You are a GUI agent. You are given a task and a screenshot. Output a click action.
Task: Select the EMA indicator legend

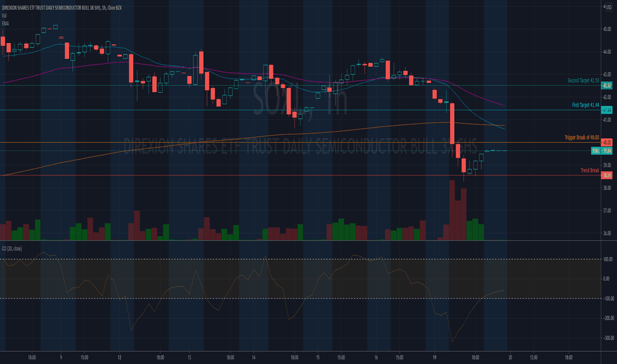tap(5, 24)
